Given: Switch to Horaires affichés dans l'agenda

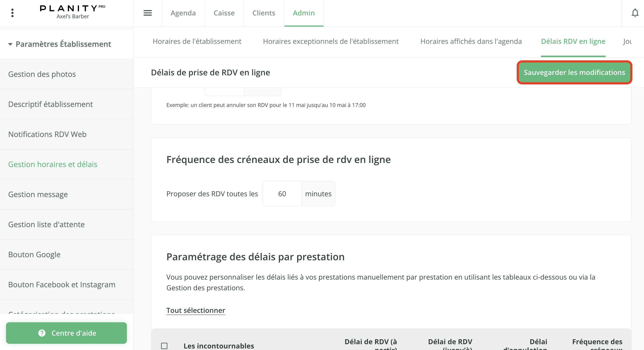Looking at the screenshot, I should 471,41.
